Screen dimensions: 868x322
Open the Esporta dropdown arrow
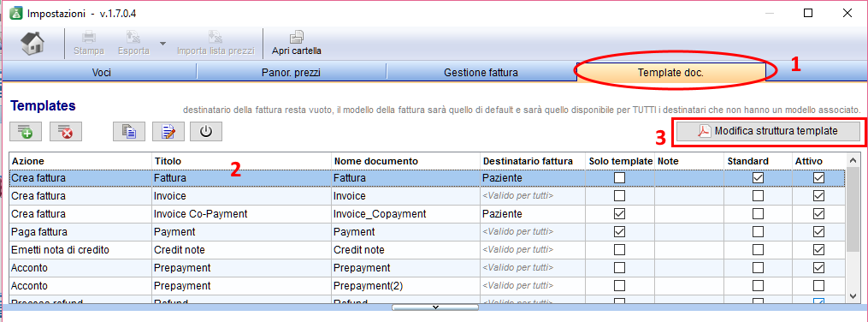162,43
